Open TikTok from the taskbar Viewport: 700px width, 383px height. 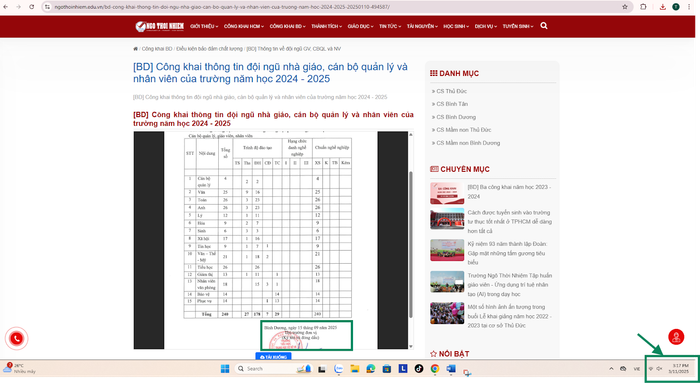coord(419,369)
